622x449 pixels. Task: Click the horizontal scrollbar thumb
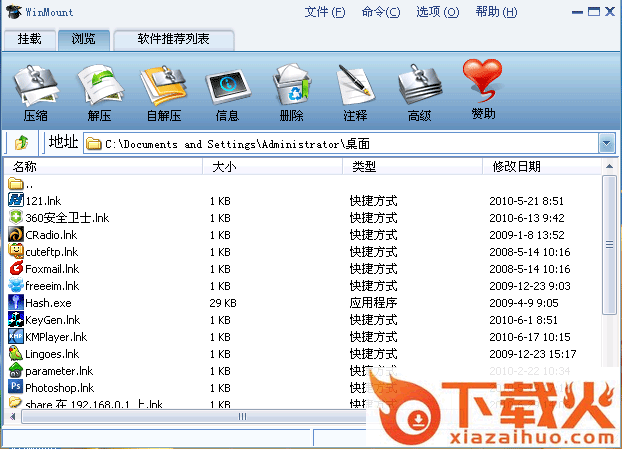pyautogui.click(x=242, y=416)
